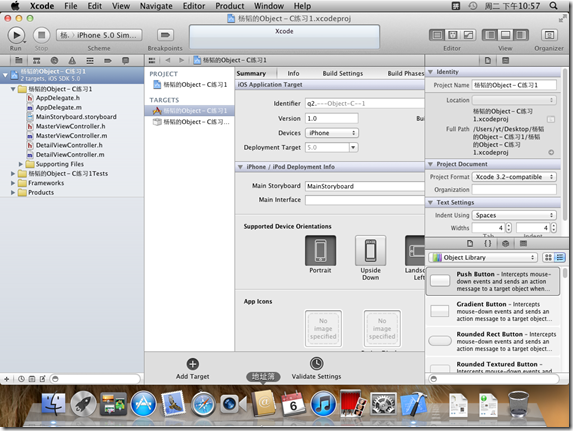This screenshot has height=431, width=573.
Task: Select the Assistant editor button
Action: [452, 35]
